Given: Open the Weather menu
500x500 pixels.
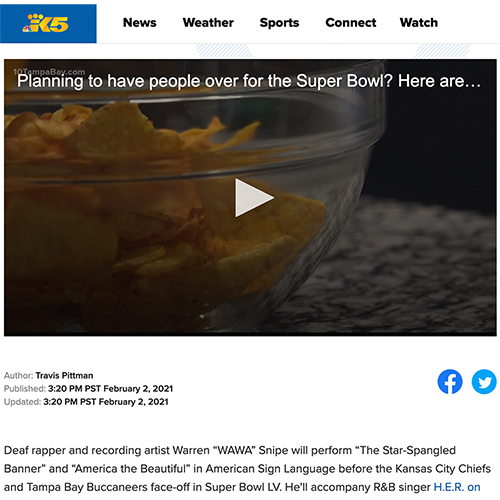Looking at the screenshot, I should point(208,23).
